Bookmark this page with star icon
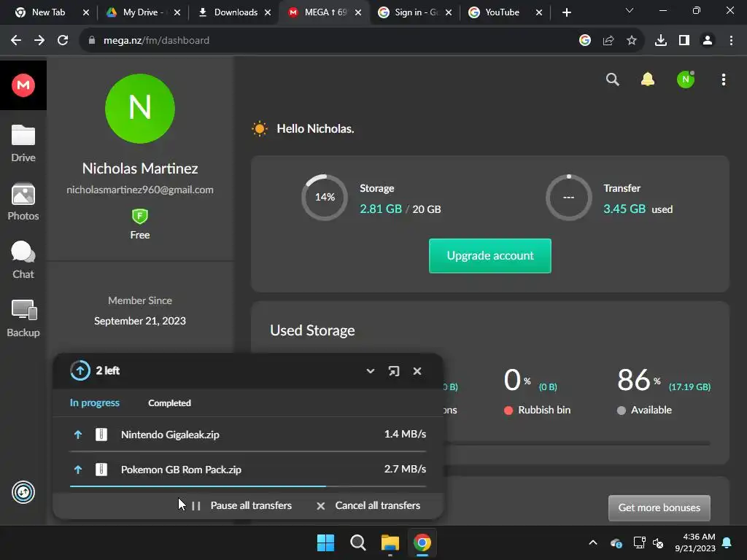This screenshot has height=560, width=747. [632, 41]
